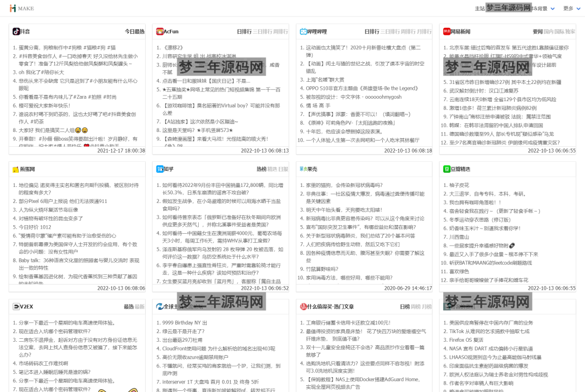
Task: Open 什么值得买 item '工商银行储蓄卡信用卡还款立减100元!'
Action: 348,323
